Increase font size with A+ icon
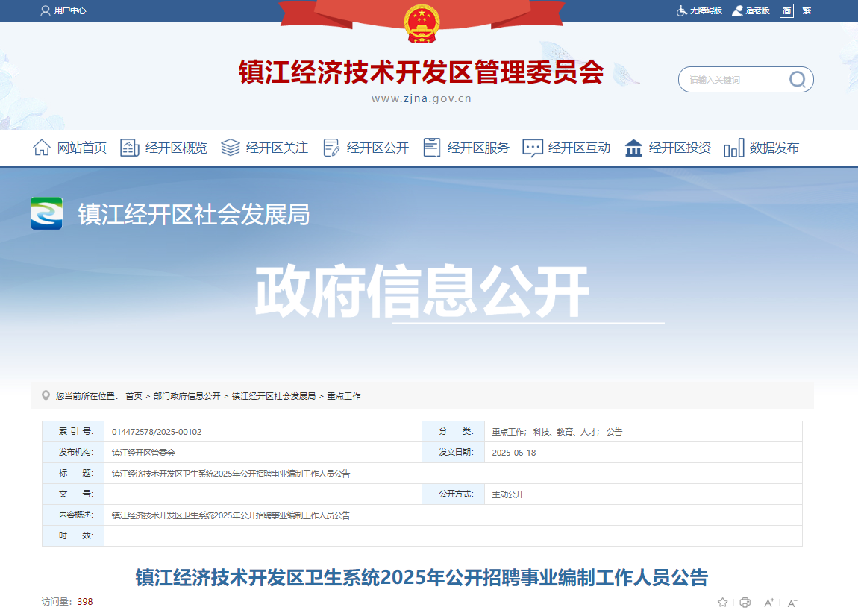The image size is (858, 616). click(x=768, y=603)
